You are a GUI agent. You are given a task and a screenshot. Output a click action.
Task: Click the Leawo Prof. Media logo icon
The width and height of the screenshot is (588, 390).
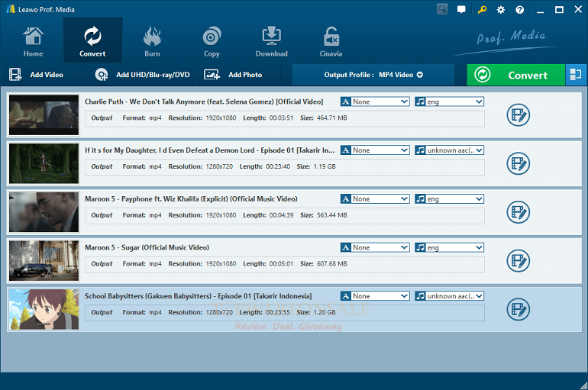click(x=11, y=9)
